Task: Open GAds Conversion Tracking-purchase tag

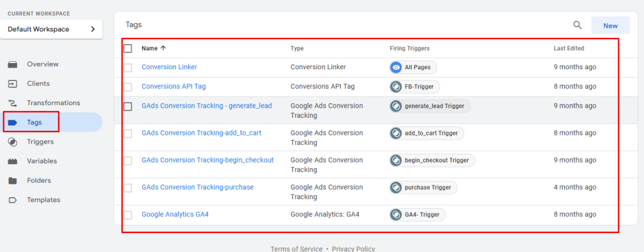Action: [x=197, y=187]
